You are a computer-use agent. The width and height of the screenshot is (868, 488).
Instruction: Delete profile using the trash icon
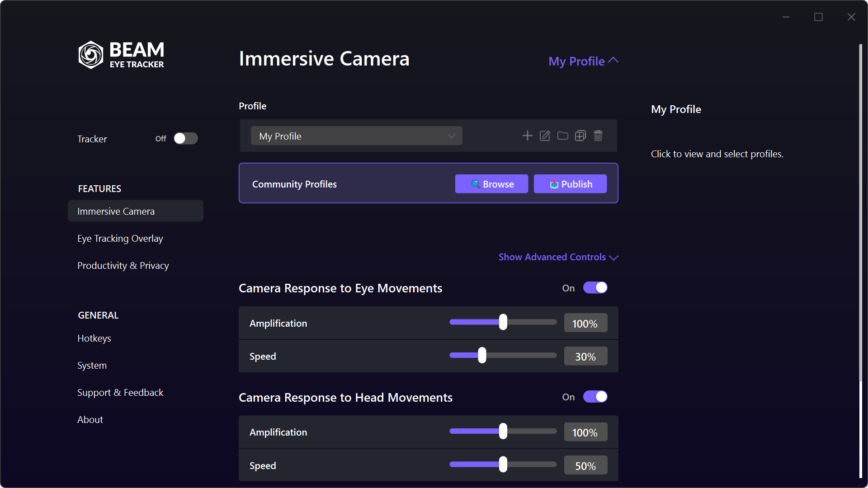tap(598, 136)
